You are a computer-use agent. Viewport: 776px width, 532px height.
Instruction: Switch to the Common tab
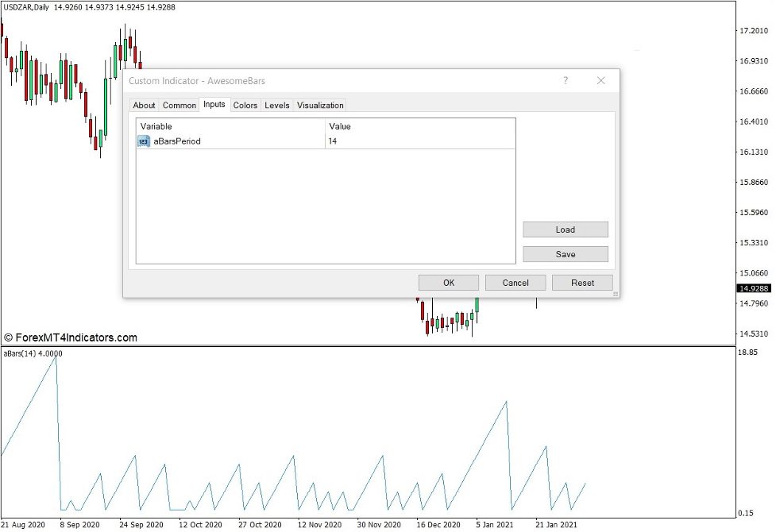point(179,105)
